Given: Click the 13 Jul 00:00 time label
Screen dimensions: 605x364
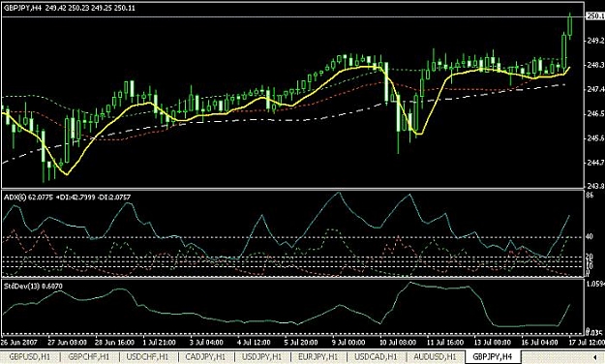Looking at the screenshot, I should click(493, 342).
